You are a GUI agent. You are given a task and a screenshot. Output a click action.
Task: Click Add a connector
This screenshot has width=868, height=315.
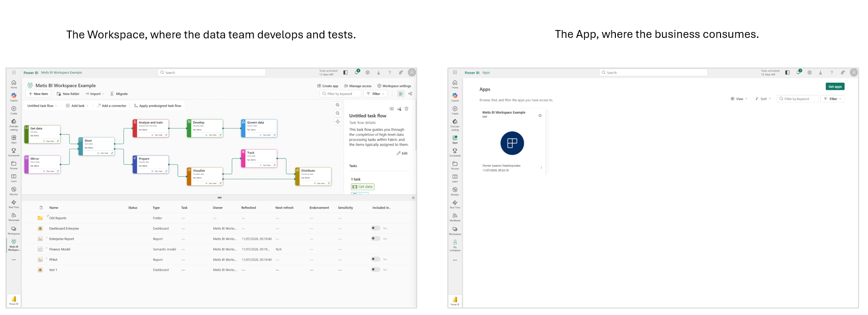pyautogui.click(x=112, y=106)
